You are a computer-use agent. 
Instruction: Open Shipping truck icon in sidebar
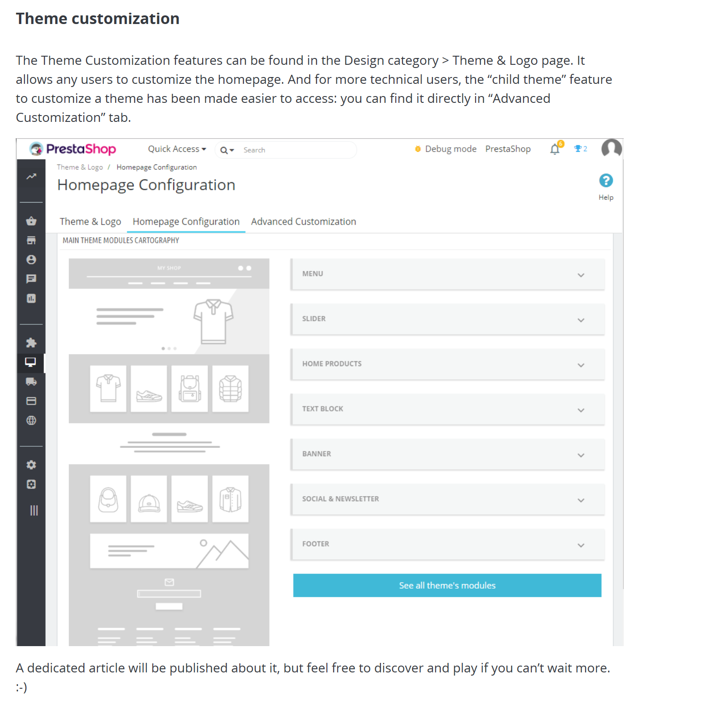(31, 382)
